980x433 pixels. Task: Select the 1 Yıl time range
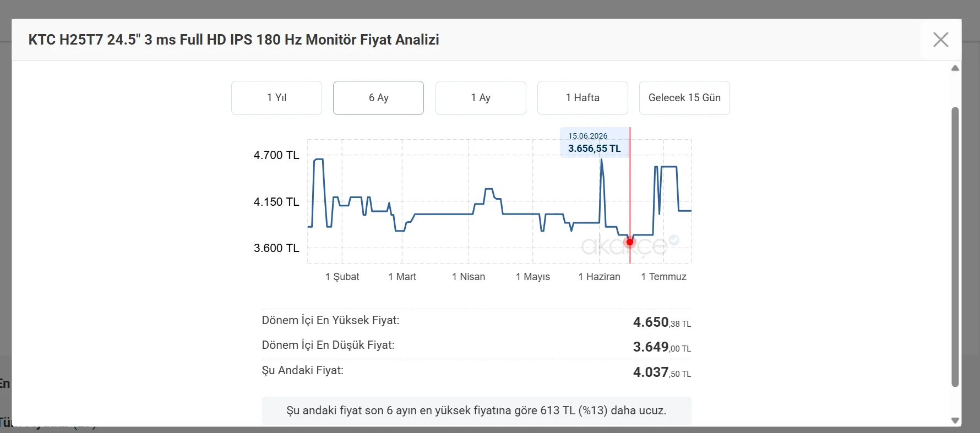(x=276, y=98)
